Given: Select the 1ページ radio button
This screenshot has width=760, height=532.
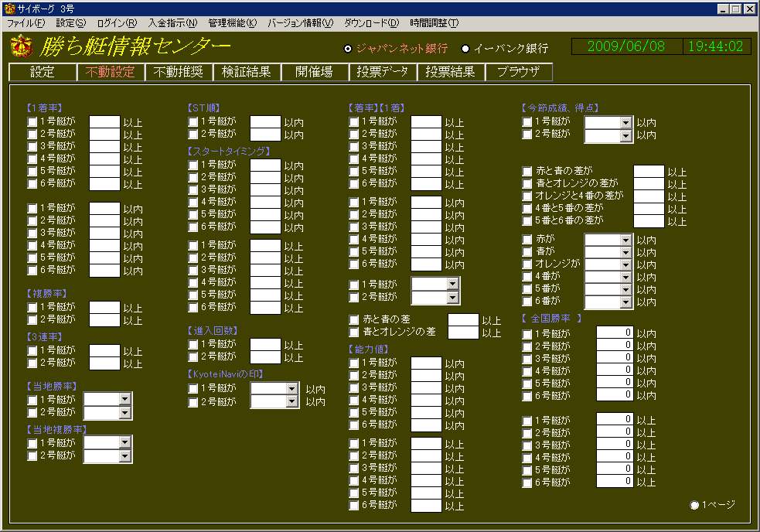Looking at the screenshot, I should 694,506.
